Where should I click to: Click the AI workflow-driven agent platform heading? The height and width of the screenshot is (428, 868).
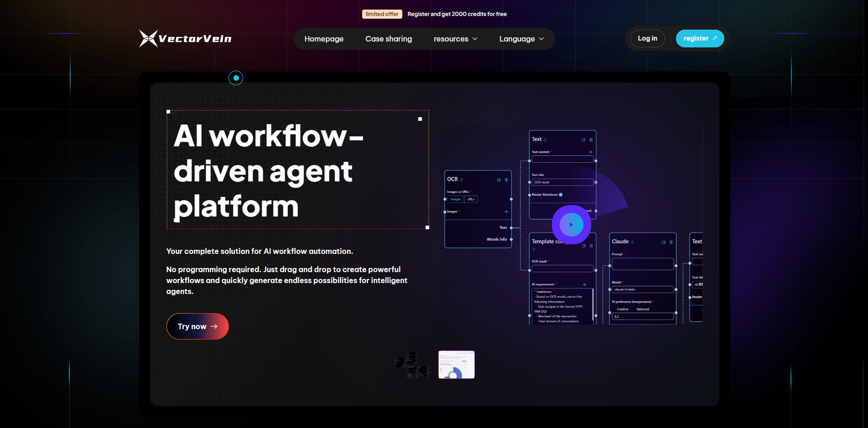pos(269,171)
